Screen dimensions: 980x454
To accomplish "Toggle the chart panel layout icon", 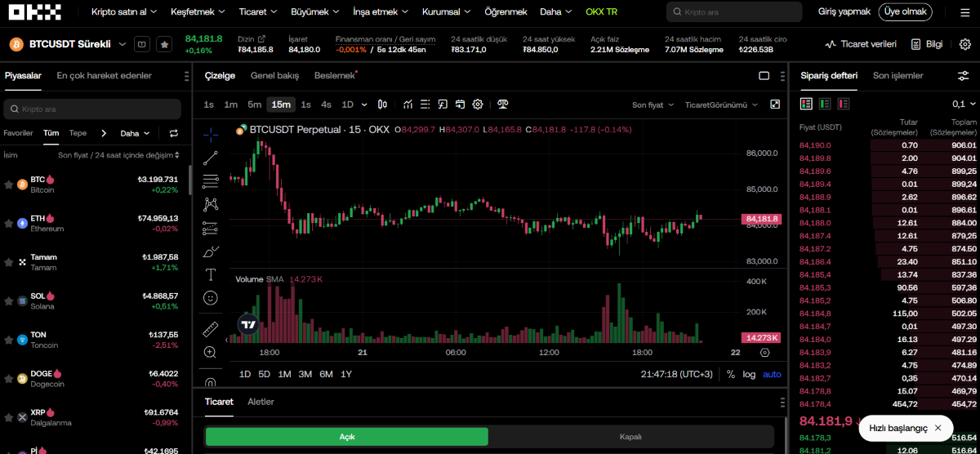I will pyautogui.click(x=764, y=76).
